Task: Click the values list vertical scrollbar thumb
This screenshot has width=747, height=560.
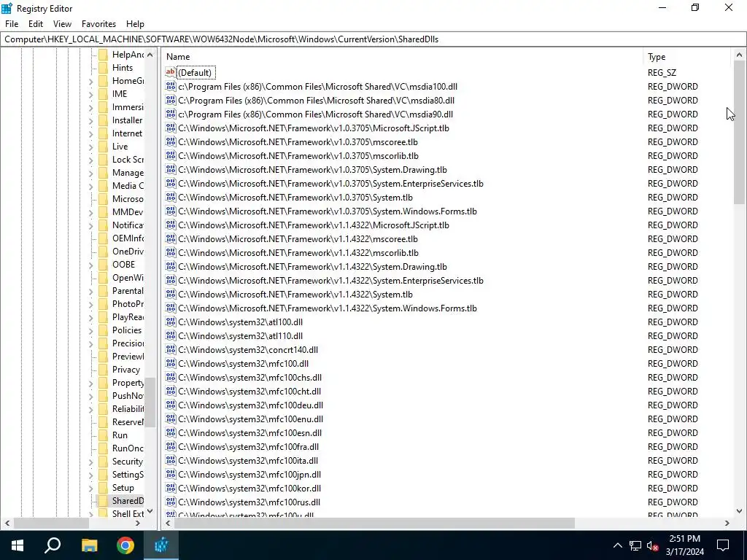Action: 739,133
